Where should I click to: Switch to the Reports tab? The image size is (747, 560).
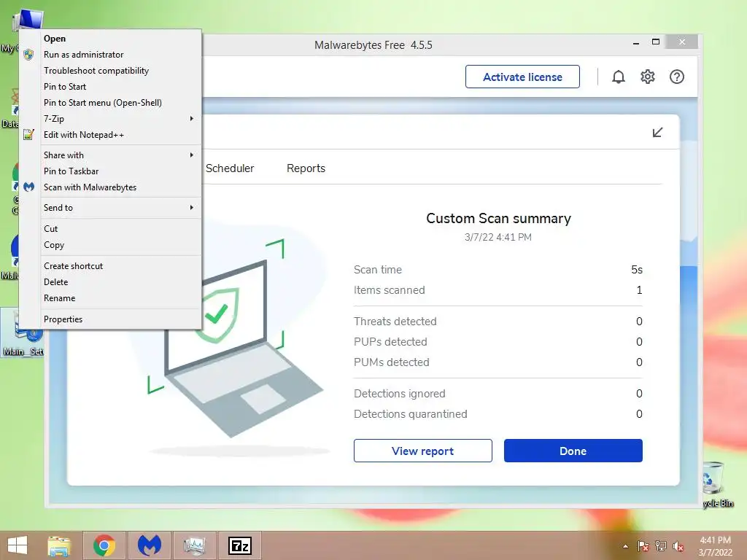coord(306,168)
